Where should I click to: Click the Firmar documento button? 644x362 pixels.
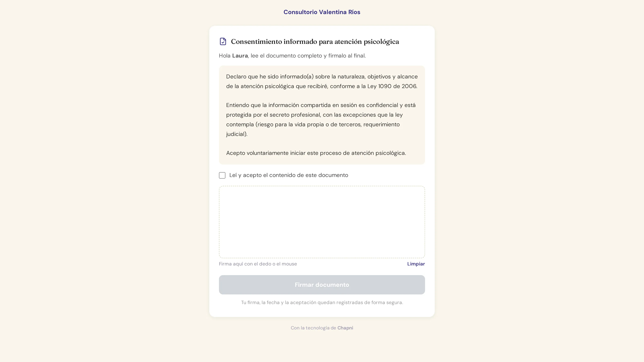coord(322,285)
